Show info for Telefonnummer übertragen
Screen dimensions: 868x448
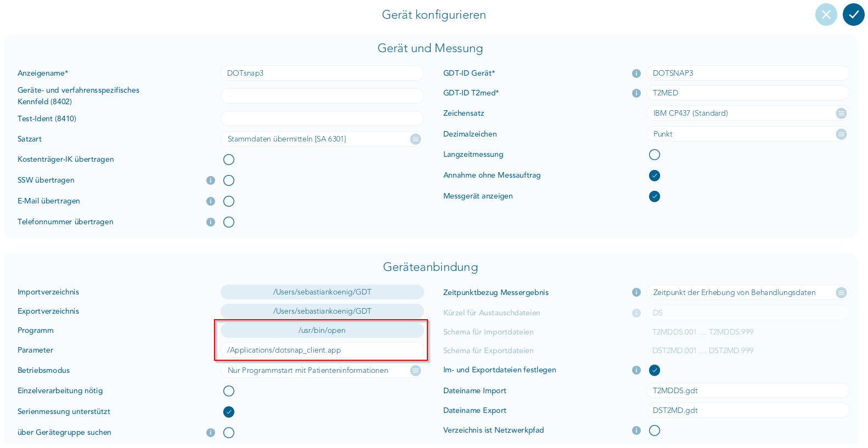coord(211,222)
